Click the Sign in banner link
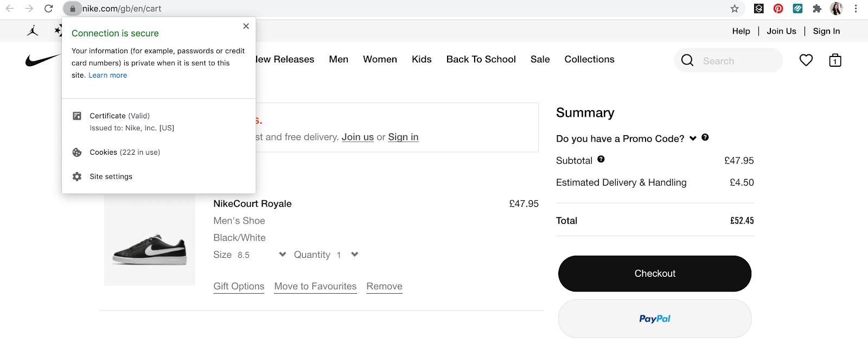The height and width of the screenshot is (355, 868). pyautogui.click(x=403, y=137)
